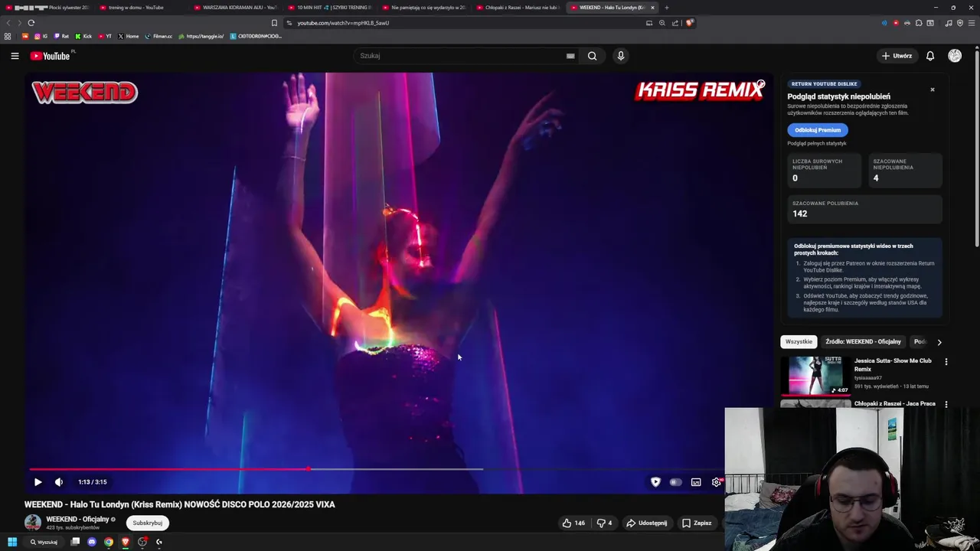Save video with Zapisz button

[697, 523]
